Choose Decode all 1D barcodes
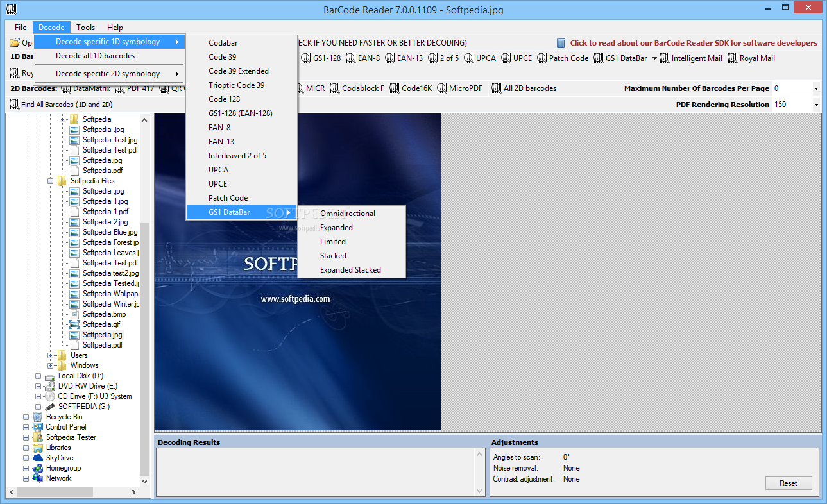The width and height of the screenshot is (827, 504). click(110, 56)
